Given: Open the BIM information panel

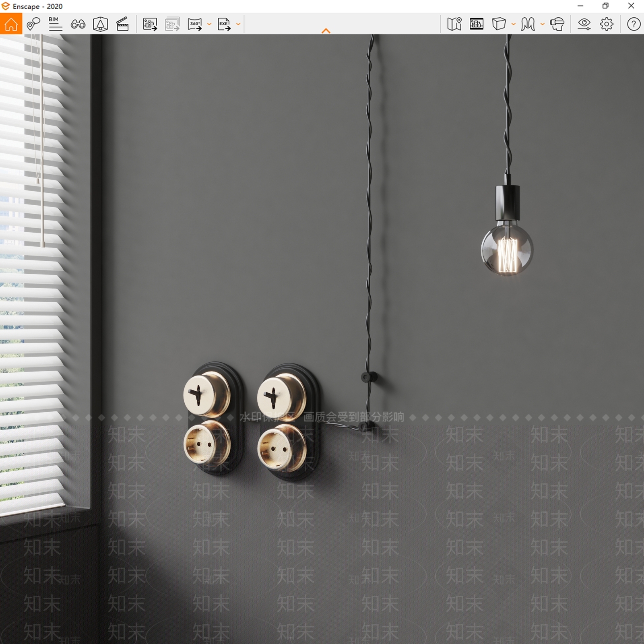Looking at the screenshot, I should tap(56, 24).
